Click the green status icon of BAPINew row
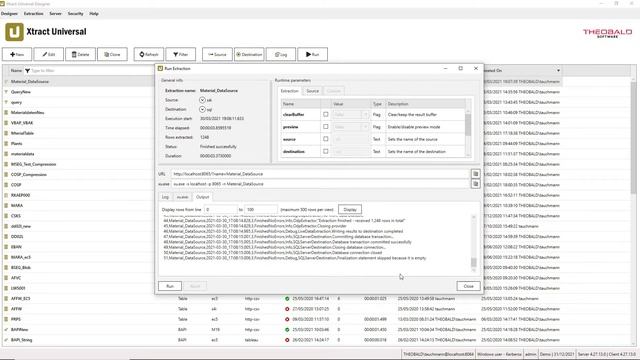640x360 pixels. (287, 330)
